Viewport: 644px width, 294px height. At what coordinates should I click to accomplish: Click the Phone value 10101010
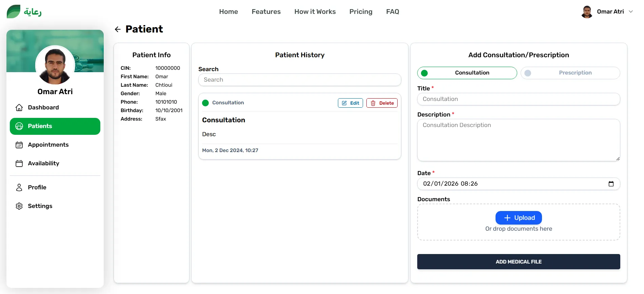tap(166, 102)
